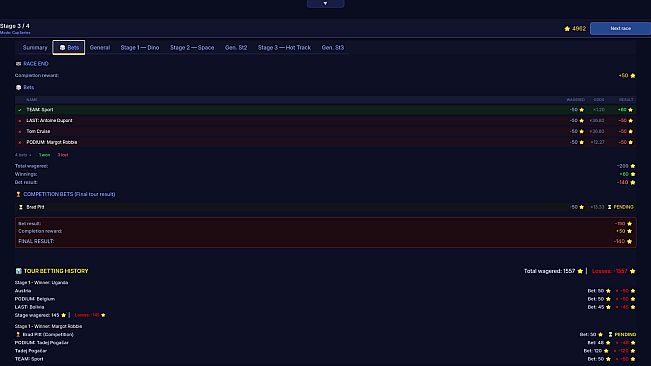Switch to the General tab

(100, 48)
